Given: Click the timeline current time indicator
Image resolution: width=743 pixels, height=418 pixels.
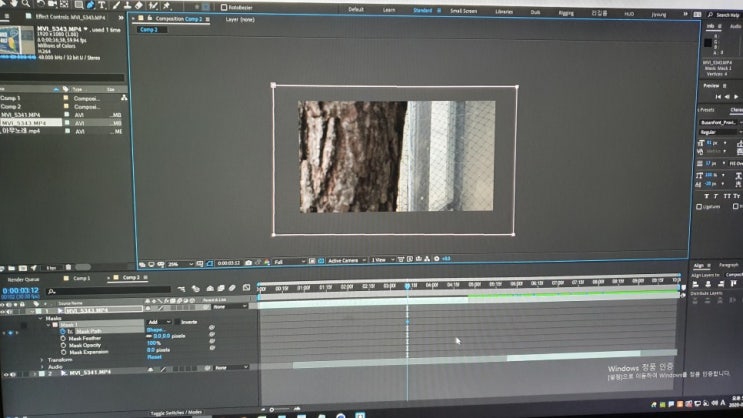Looking at the screenshot, I should point(407,286).
